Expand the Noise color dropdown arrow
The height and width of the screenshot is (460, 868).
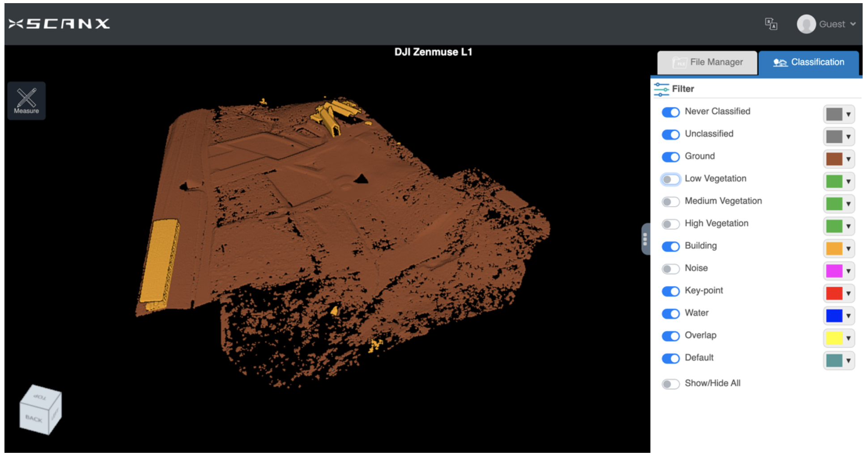(848, 271)
